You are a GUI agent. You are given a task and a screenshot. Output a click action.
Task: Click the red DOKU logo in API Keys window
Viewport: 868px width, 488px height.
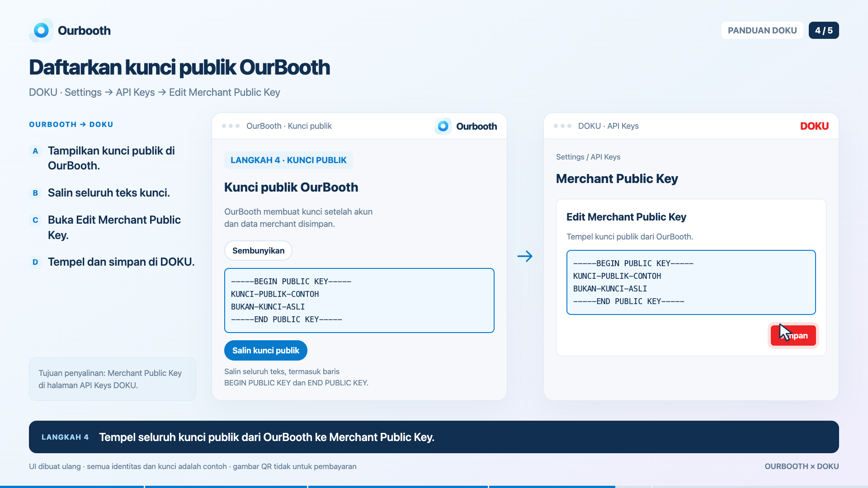click(814, 126)
